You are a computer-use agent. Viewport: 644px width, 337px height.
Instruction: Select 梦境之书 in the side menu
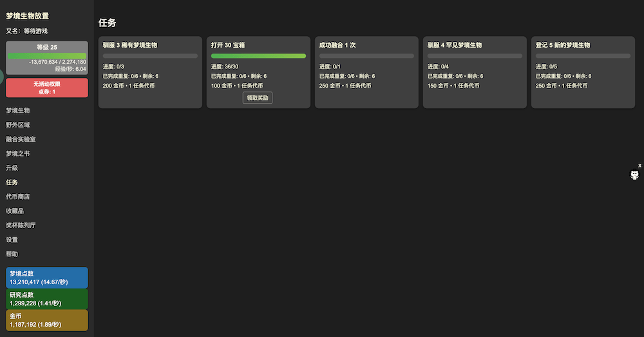(x=18, y=153)
